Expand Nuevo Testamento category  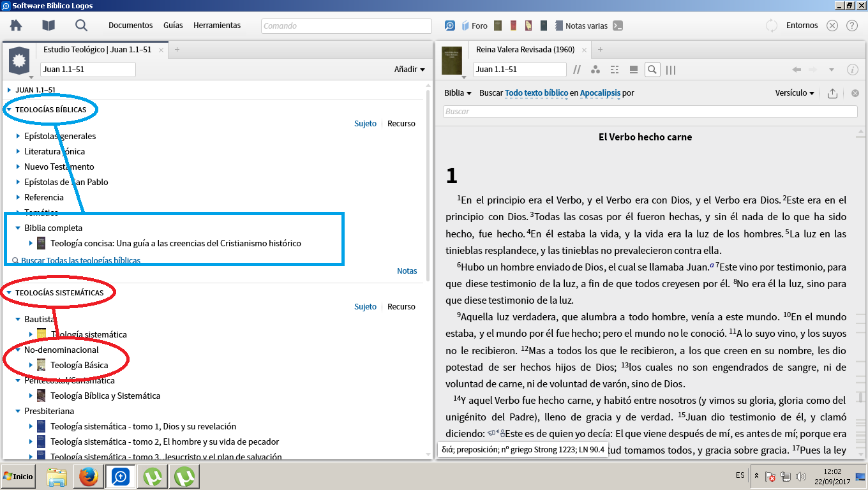[x=19, y=167]
